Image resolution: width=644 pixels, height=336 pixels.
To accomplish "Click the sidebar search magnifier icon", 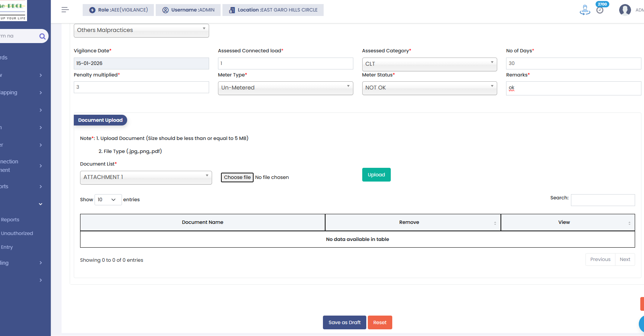I will [x=42, y=36].
